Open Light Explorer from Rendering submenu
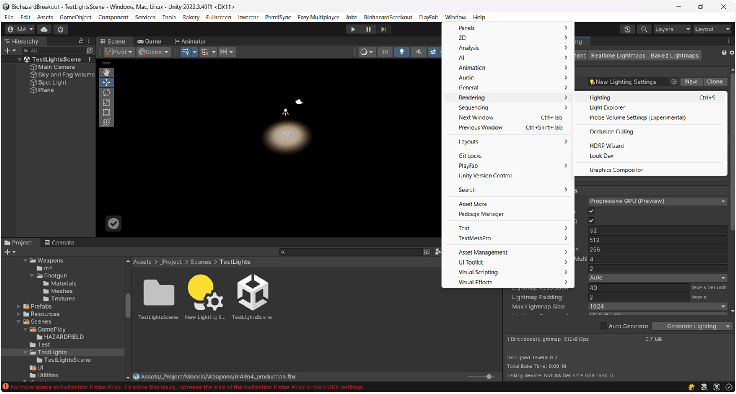 point(650,108)
